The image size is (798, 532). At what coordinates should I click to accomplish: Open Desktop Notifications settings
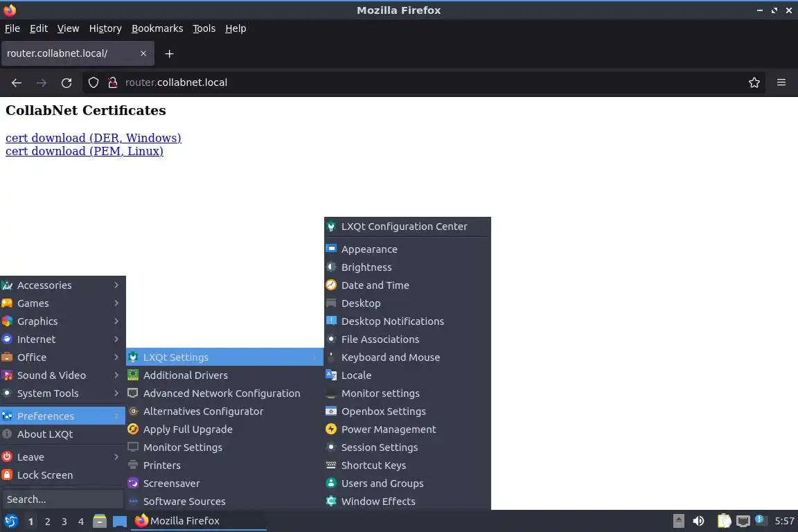pos(407,321)
